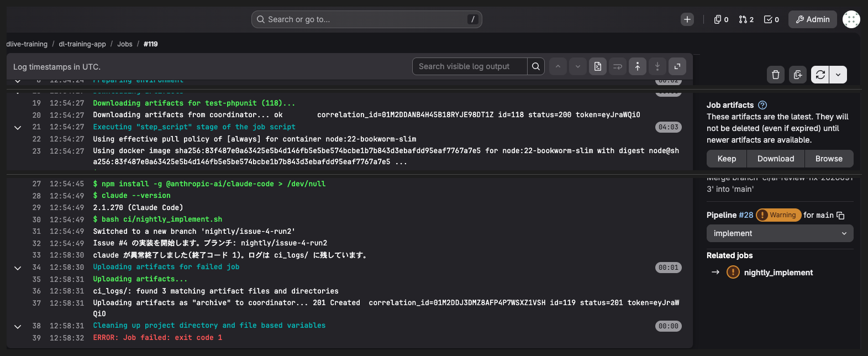Collapse Cleaning up project directory section
The width and height of the screenshot is (868, 356).
point(18,326)
